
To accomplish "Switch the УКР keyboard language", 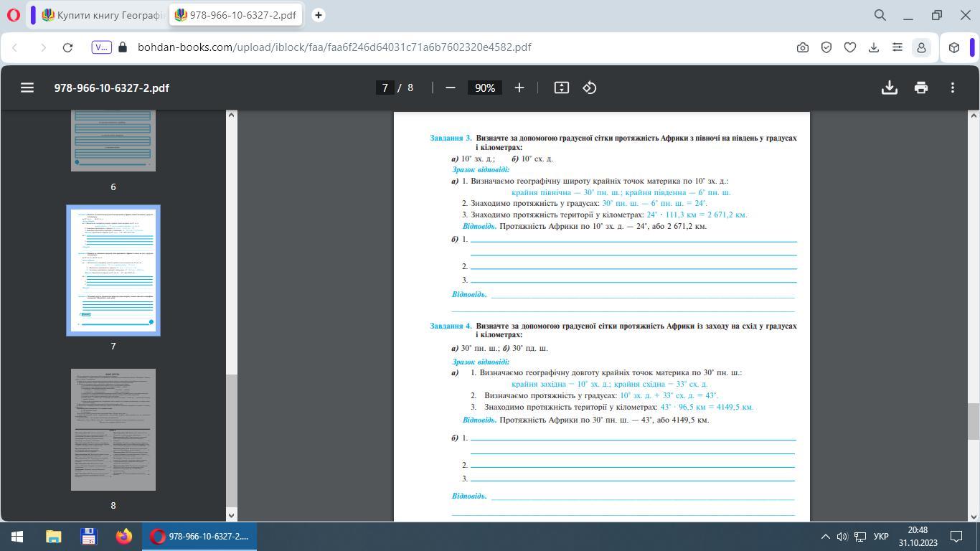I will (x=882, y=537).
